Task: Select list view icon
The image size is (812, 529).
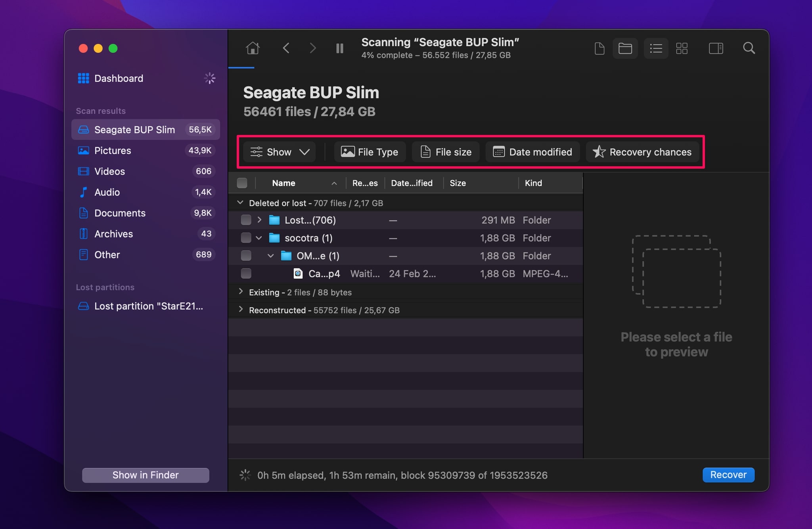Action: 656,48
